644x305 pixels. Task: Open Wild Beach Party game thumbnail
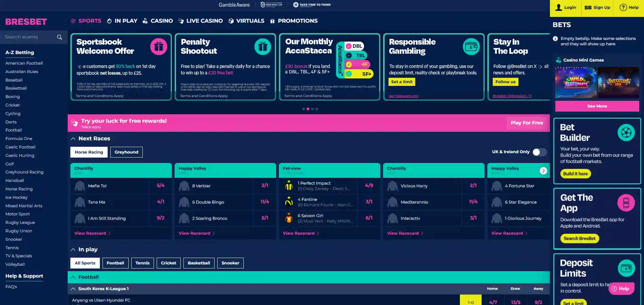pyautogui.click(x=576, y=83)
